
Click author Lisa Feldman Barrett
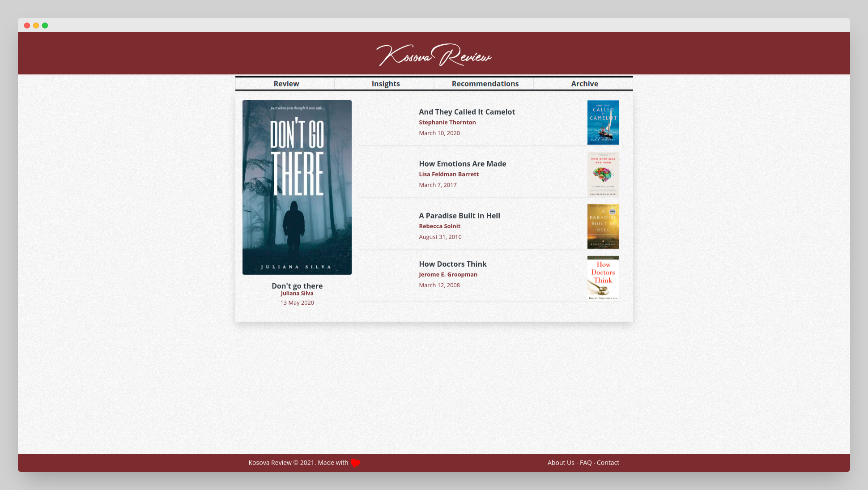pos(448,174)
